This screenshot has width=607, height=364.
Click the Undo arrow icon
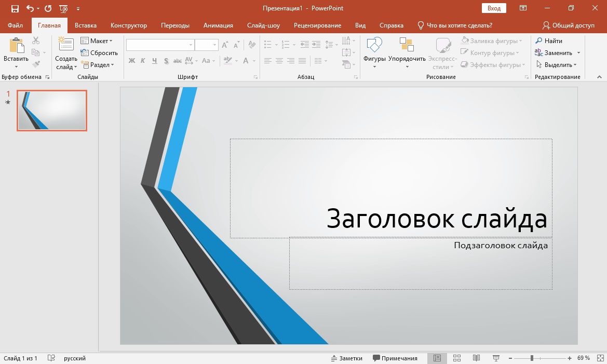point(30,8)
